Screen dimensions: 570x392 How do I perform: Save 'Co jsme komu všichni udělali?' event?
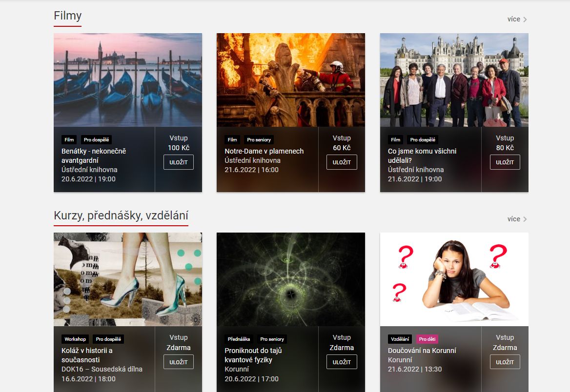[505, 162]
